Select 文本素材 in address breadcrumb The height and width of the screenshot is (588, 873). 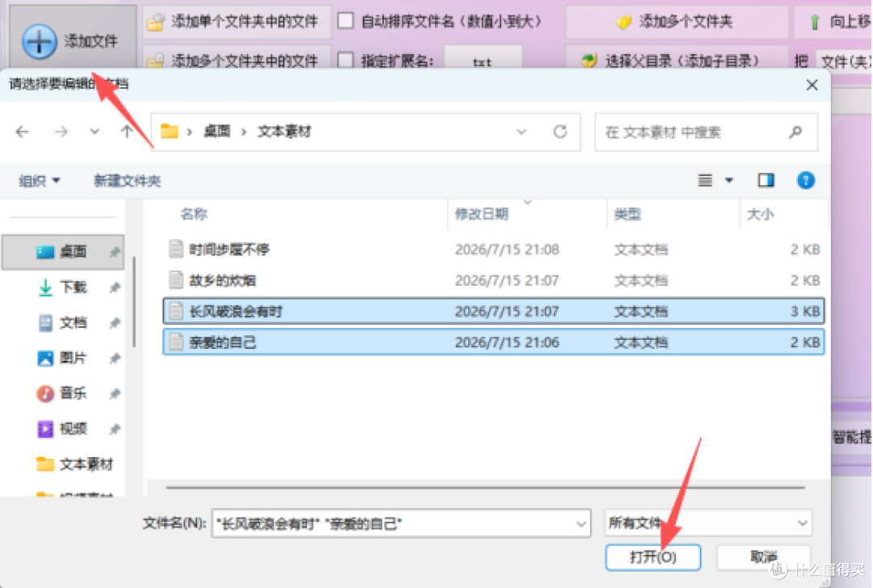(x=284, y=132)
